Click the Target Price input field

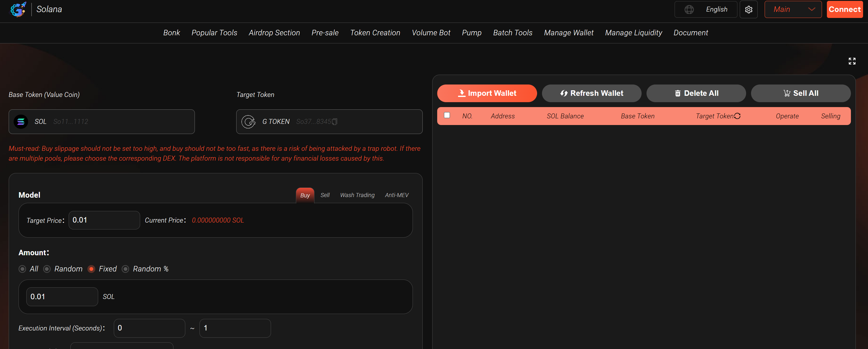[104, 220]
